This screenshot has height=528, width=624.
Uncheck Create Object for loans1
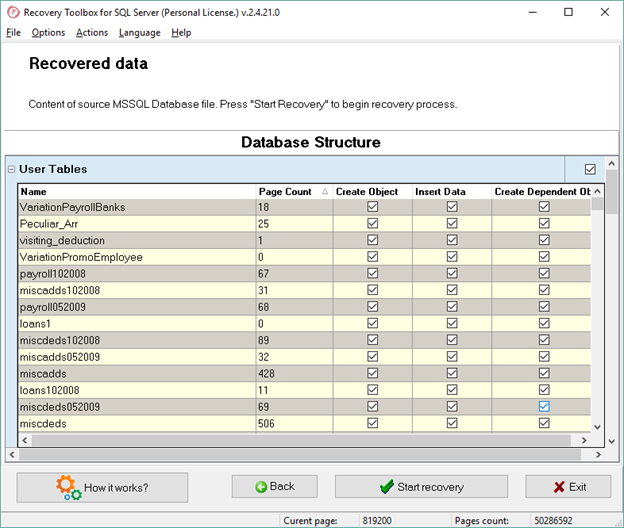372,323
